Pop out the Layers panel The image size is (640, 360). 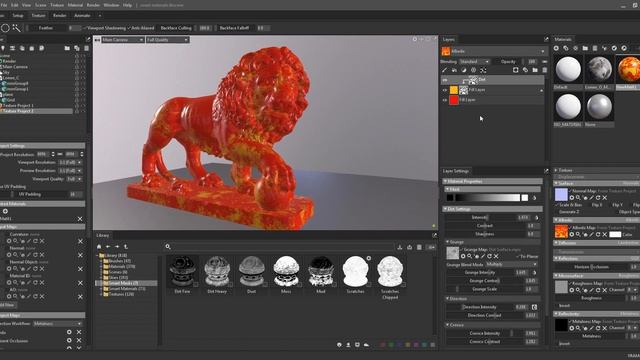[546, 39]
